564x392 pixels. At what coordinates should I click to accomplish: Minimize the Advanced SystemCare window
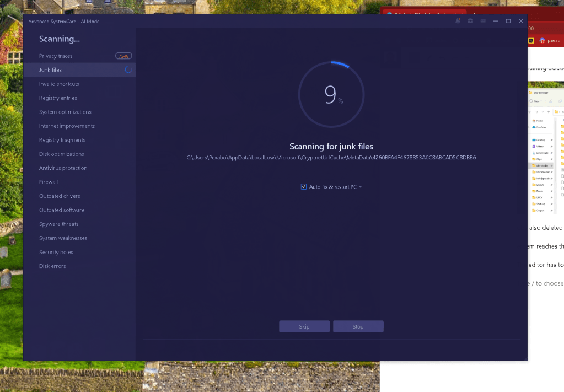(495, 21)
